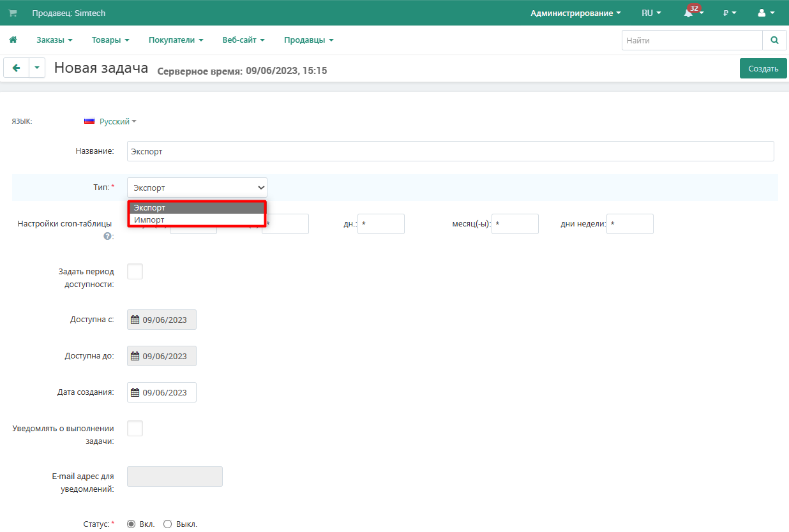
Task: Go to the home dashboard icon
Action: pos(13,40)
